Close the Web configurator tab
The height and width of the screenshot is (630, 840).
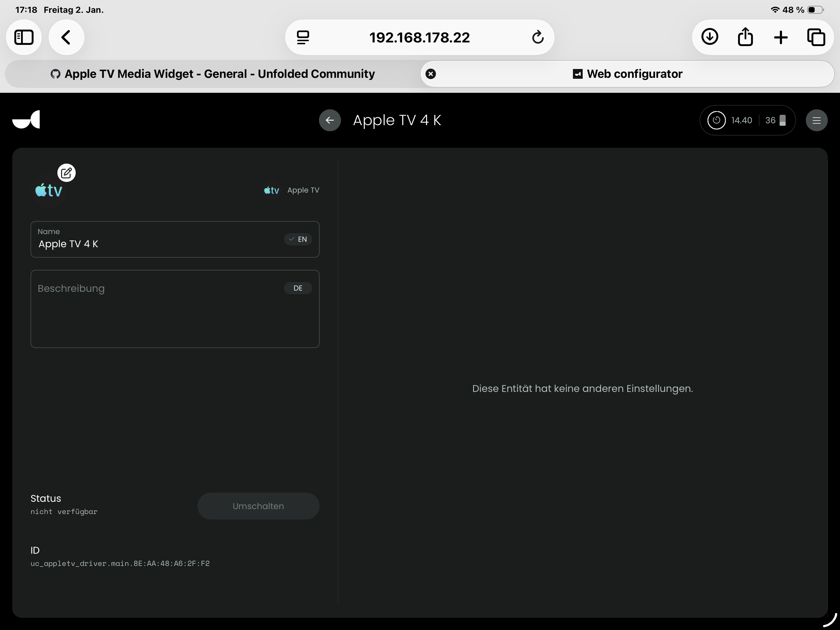[x=431, y=74]
